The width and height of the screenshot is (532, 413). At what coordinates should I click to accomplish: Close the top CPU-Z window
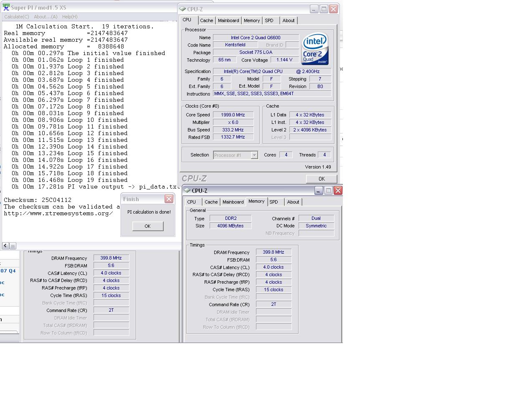(333, 9)
